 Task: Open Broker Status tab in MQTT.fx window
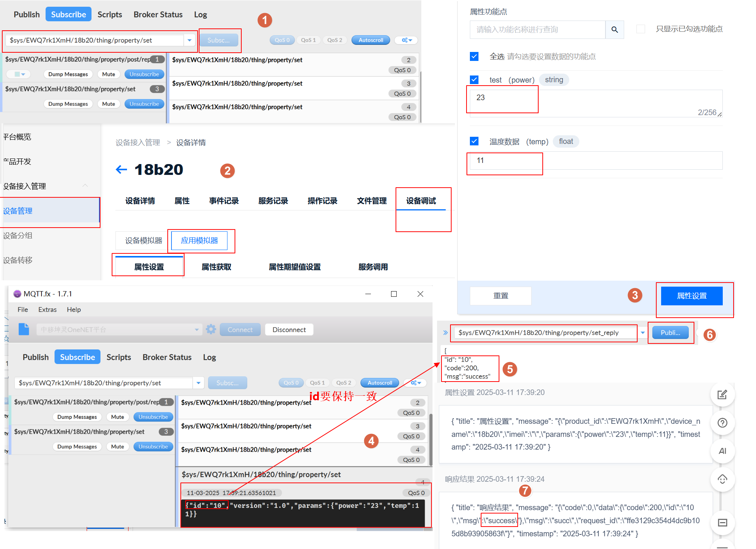point(167,357)
